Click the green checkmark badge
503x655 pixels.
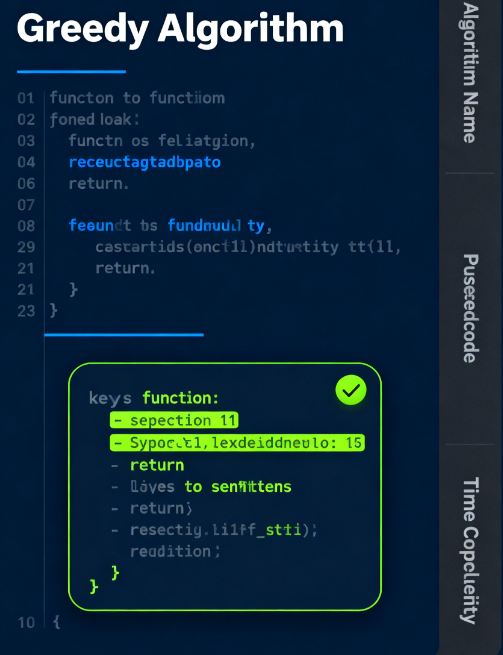[351, 390]
